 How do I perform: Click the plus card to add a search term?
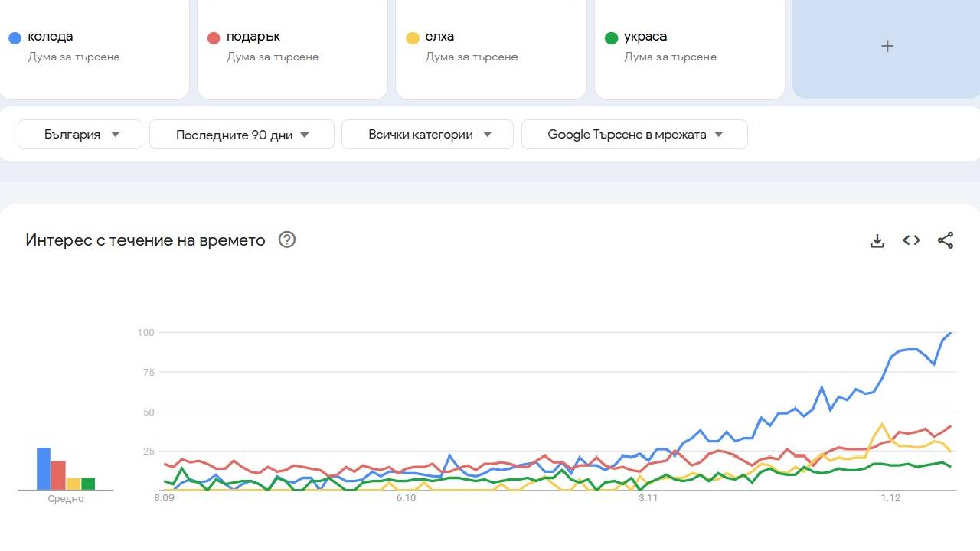pyautogui.click(x=887, y=46)
